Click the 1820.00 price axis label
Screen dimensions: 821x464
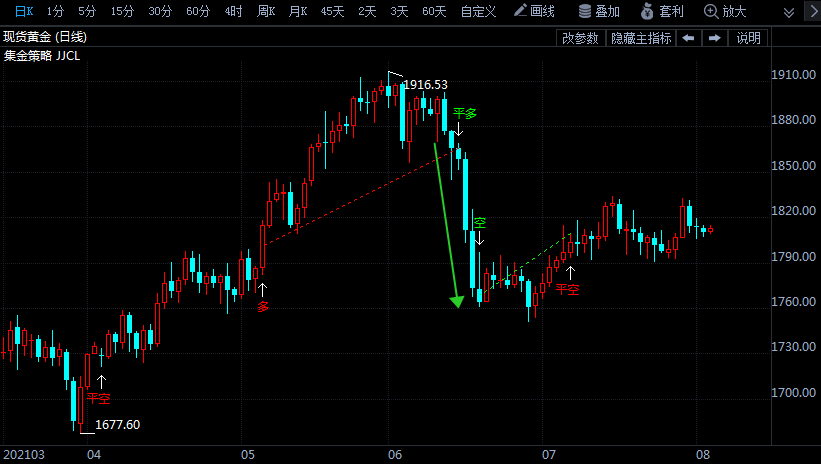click(x=793, y=211)
